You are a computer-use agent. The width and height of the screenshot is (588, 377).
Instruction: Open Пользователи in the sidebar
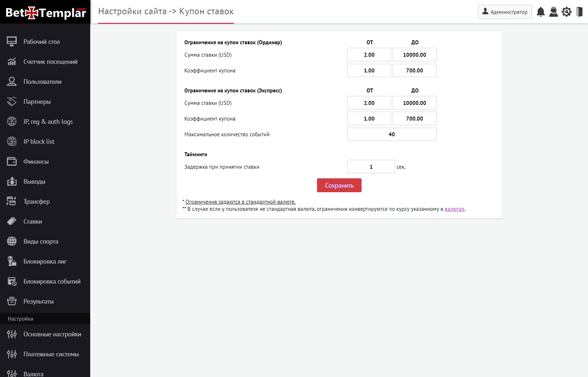(42, 82)
